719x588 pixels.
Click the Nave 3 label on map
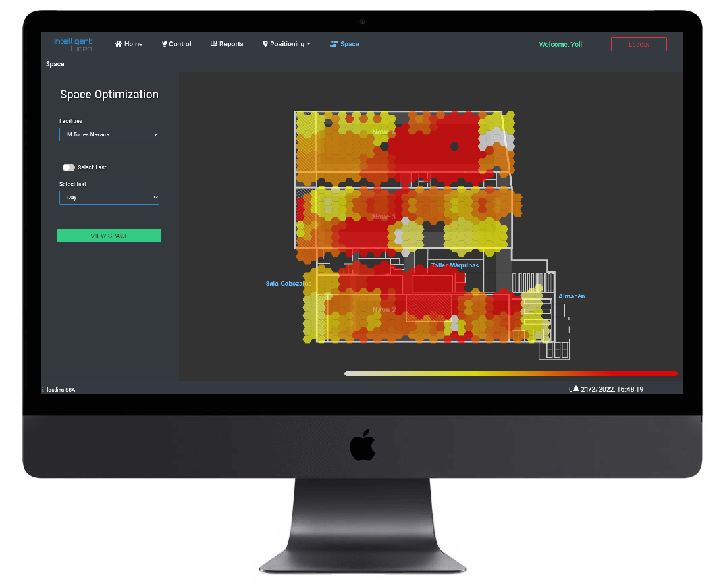383,217
